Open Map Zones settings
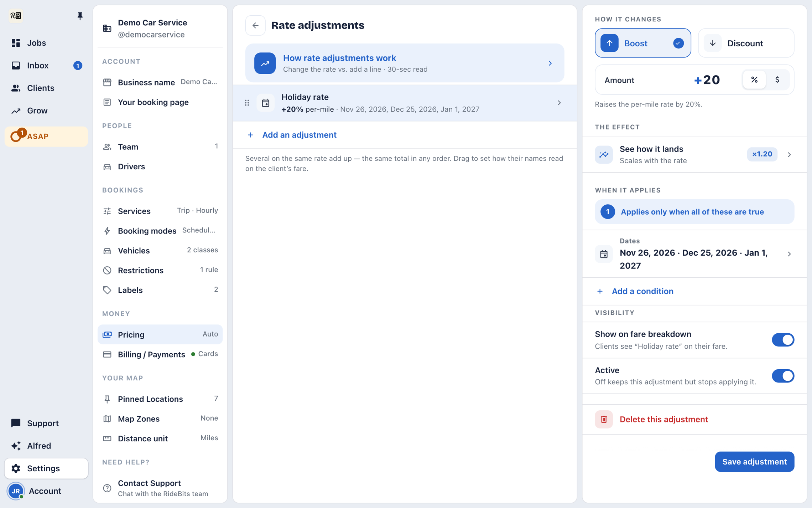 [160, 419]
